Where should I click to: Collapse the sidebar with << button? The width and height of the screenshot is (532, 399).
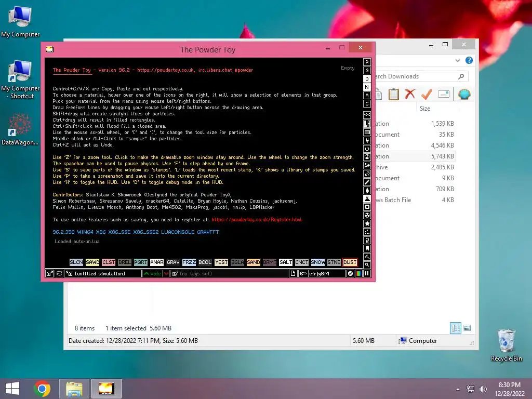coord(367,115)
